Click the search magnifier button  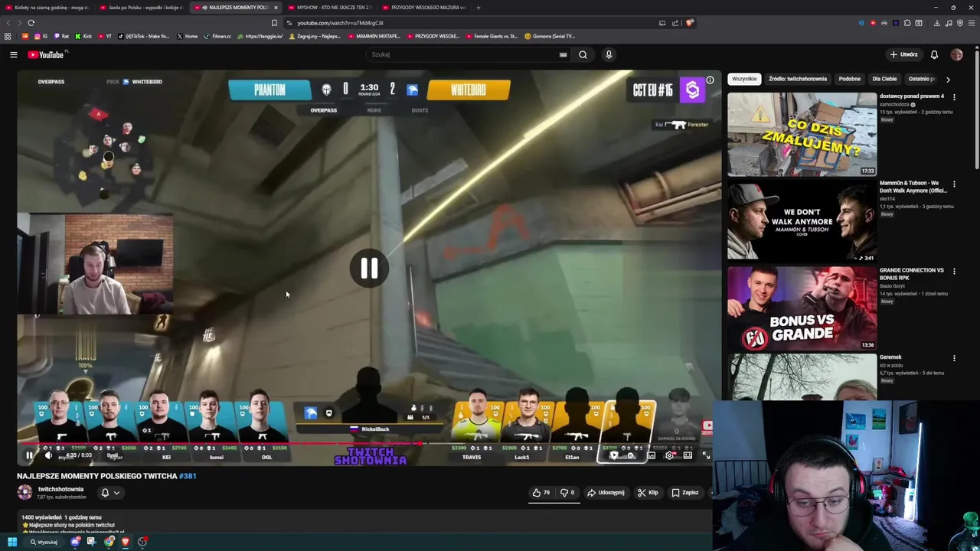(x=583, y=54)
